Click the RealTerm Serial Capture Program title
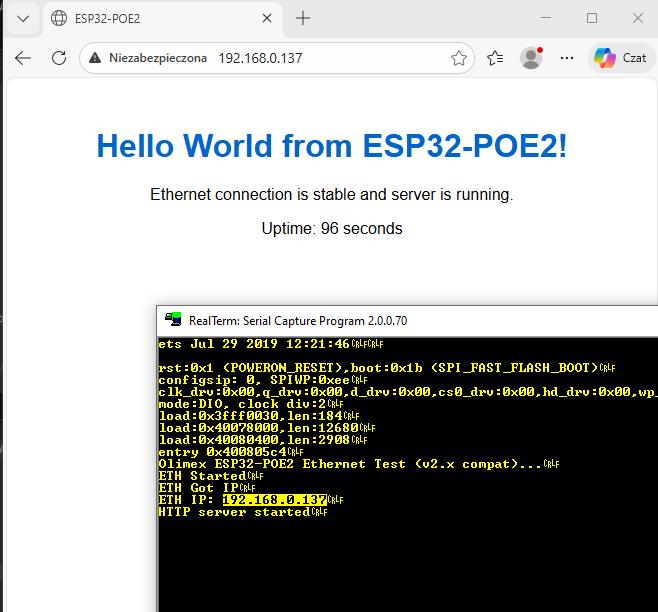Image resolution: width=658 pixels, height=612 pixels. [298, 321]
